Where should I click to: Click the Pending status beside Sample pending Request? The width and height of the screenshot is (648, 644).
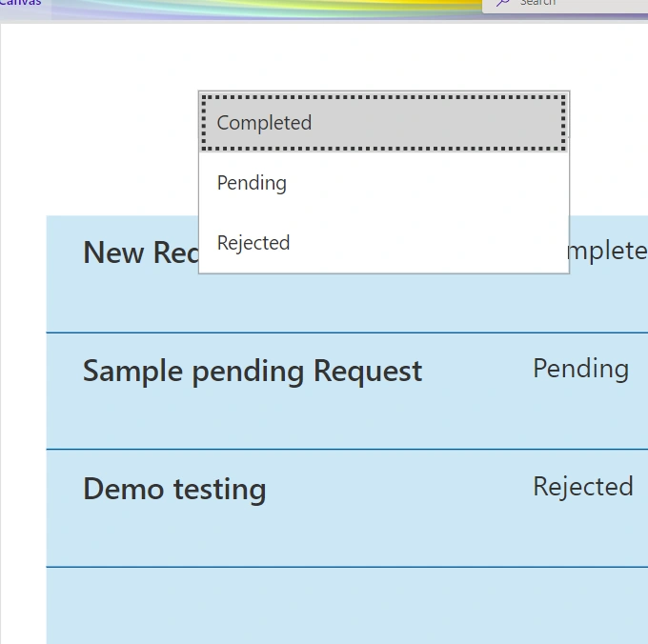580,369
